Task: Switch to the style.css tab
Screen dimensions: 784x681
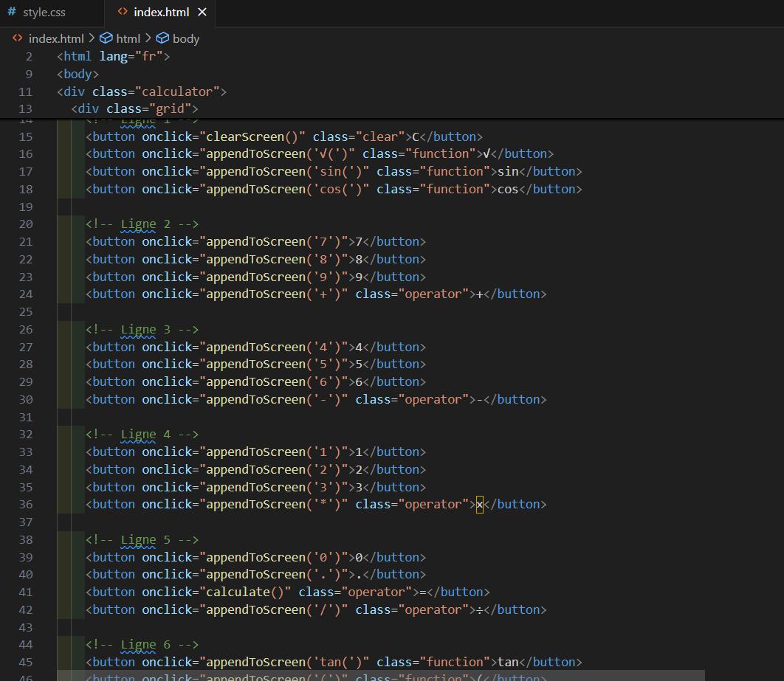Action: click(x=43, y=13)
